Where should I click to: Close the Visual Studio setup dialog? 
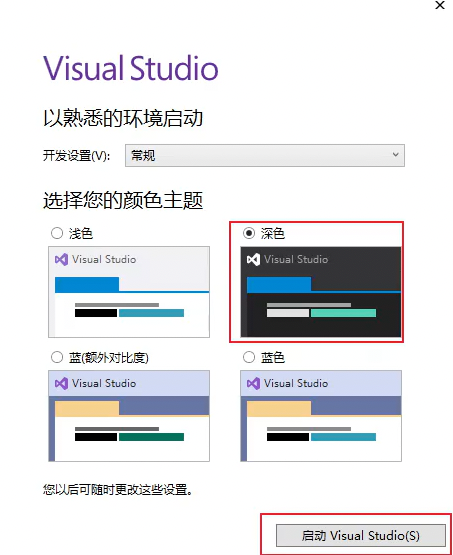click(x=440, y=5)
